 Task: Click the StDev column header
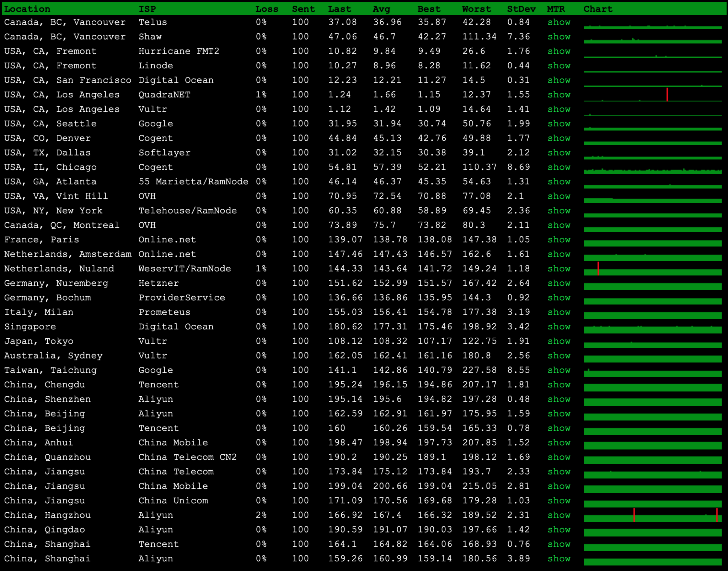(521, 9)
